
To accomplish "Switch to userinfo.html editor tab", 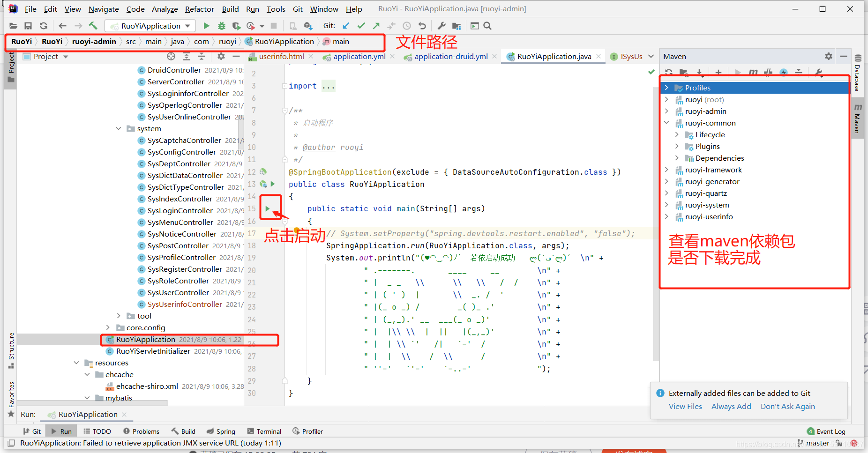I will point(281,56).
